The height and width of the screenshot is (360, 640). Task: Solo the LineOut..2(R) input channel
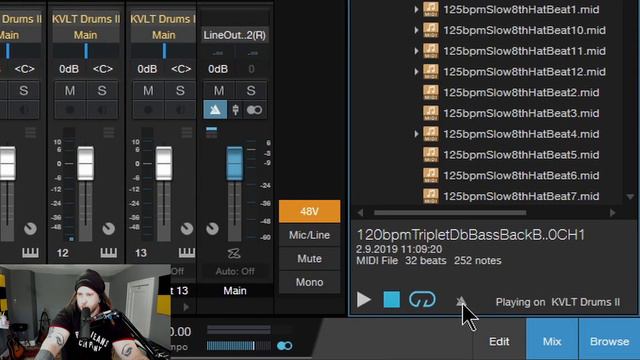click(x=251, y=91)
